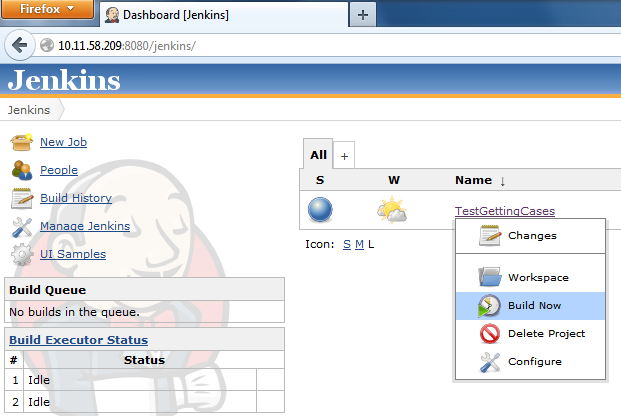Screen dimensions: 621x416
Task: Sort jobs by the W weather column
Action: click(x=394, y=180)
